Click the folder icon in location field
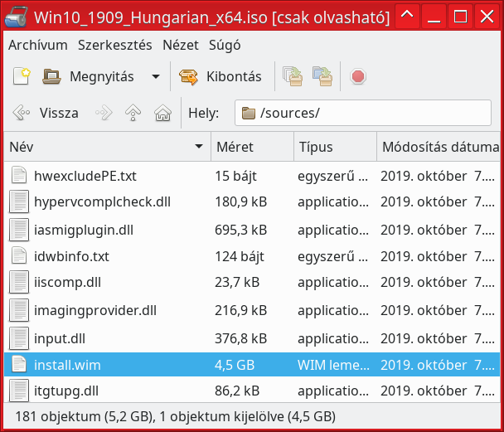 click(248, 113)
